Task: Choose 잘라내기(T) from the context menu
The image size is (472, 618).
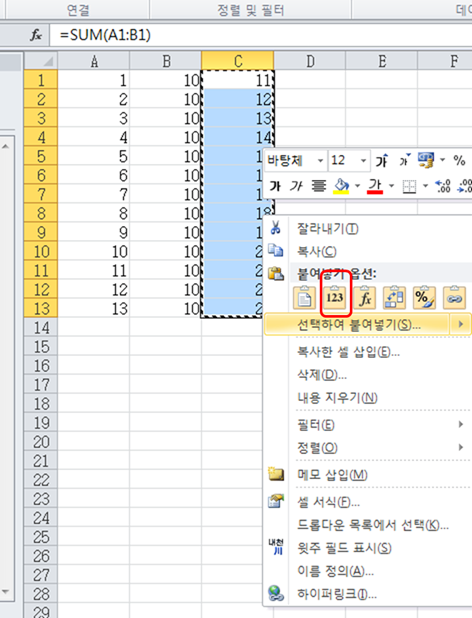Action: 327,229
